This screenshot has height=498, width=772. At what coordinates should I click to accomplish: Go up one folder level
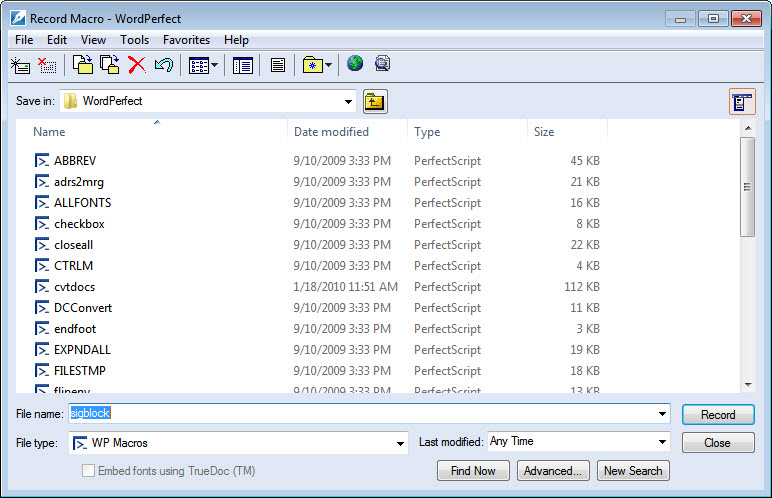click(375, 102)
